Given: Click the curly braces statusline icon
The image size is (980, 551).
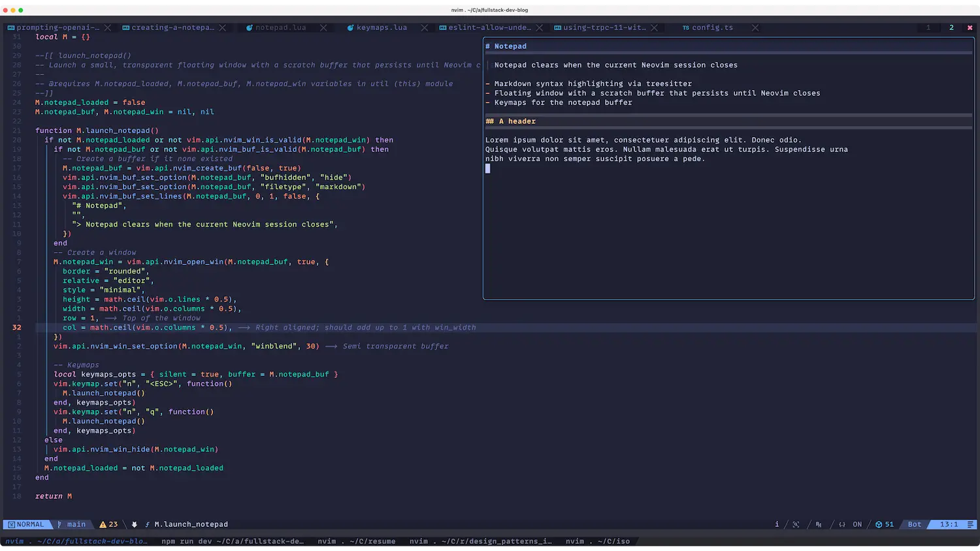Looking at the screenshot, I should [842, 524].
